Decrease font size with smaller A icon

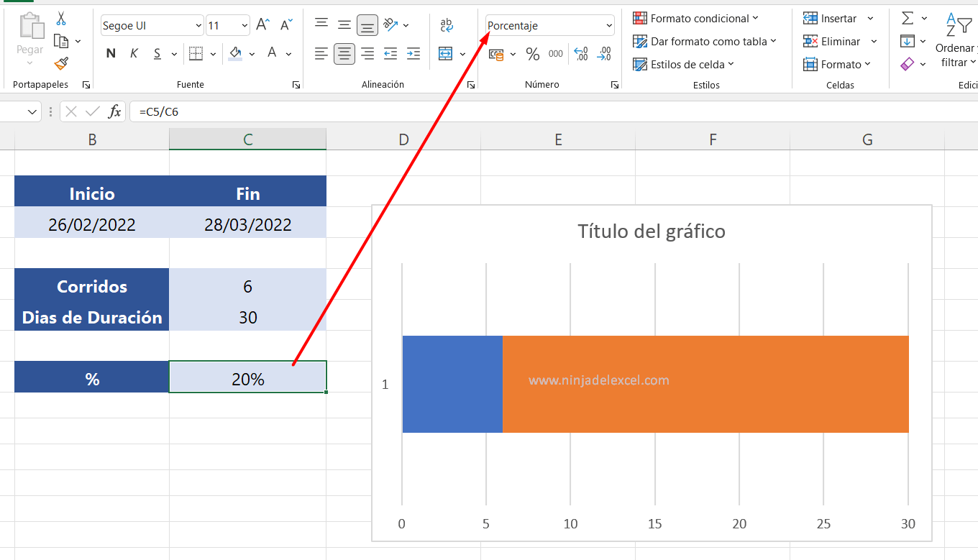pyautogui.click(x=286, y=25)
